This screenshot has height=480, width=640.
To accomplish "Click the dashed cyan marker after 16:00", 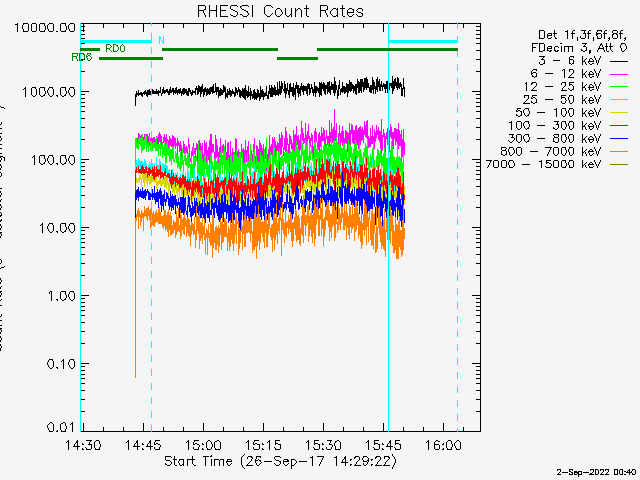I will (x=457, y=227).
